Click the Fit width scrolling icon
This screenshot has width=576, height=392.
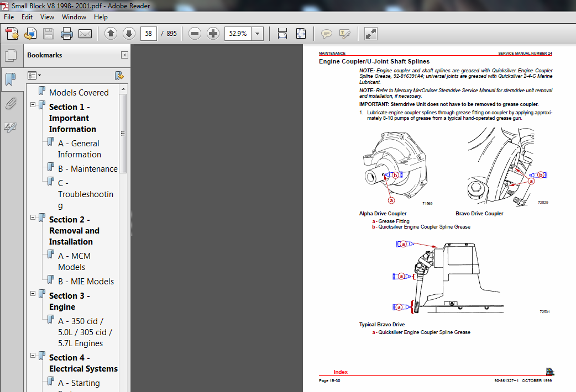tap(282, 34)
